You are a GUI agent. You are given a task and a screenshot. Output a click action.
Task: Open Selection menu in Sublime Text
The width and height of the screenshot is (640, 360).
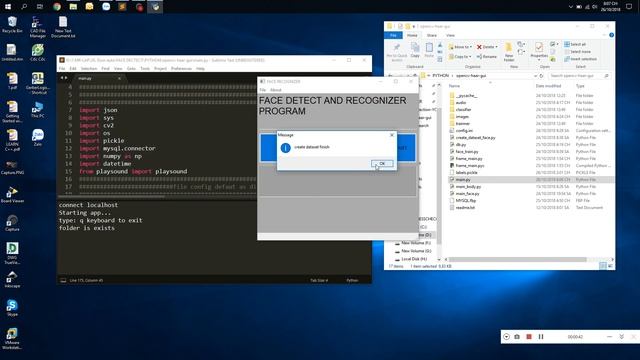pos(89,69)
